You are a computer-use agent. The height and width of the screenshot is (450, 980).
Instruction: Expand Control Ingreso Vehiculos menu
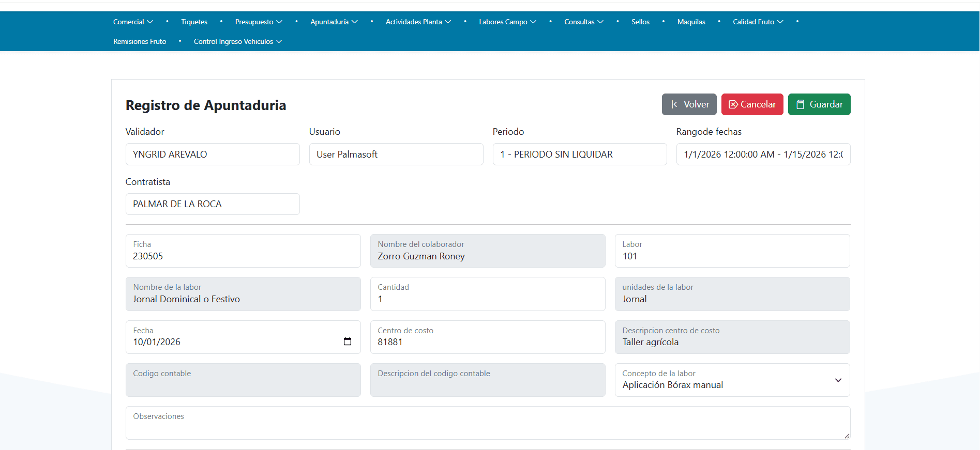coord(237,41)
